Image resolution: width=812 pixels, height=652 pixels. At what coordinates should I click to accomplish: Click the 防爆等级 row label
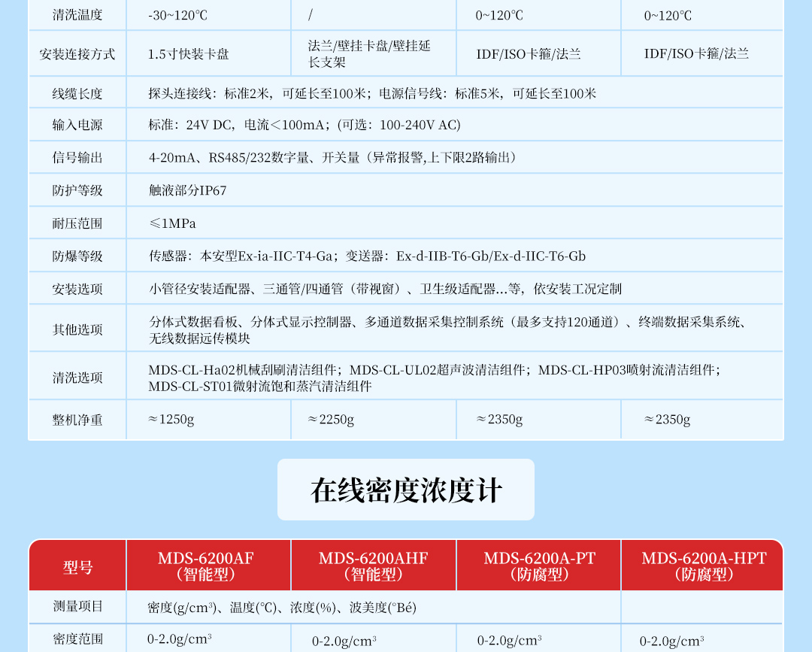(x=77, y=256)
